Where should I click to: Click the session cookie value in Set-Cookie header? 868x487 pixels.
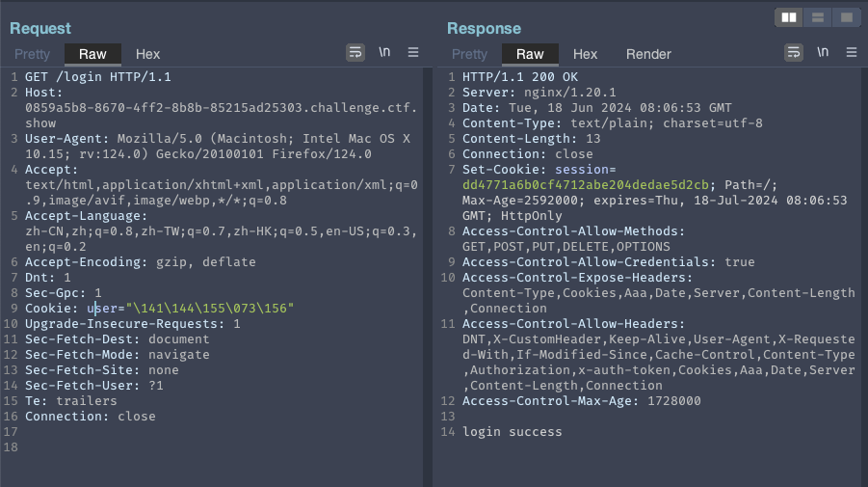click(x=586, y=185)
